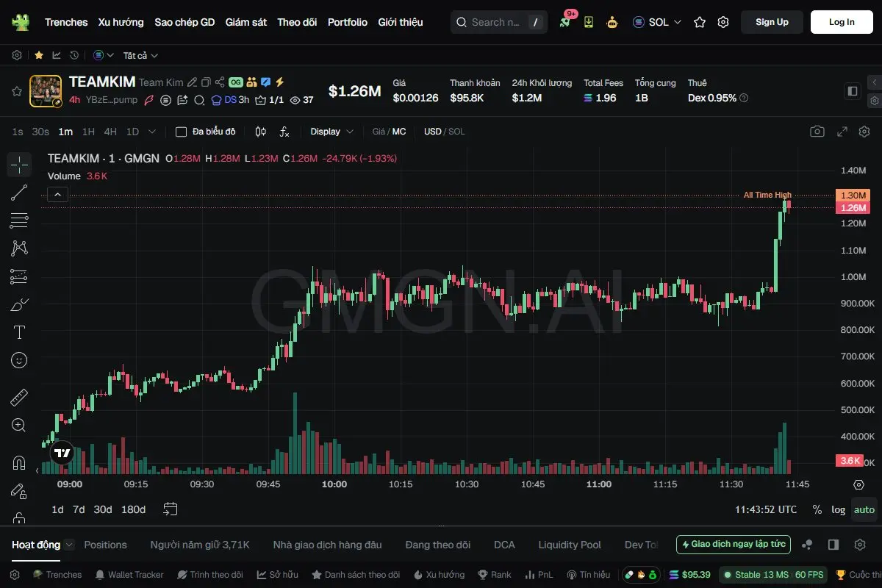Screen dimensions: 882x588
Task: Switch chart to SOL denomination
Action: pyautogui.click(x=456, y=132)
